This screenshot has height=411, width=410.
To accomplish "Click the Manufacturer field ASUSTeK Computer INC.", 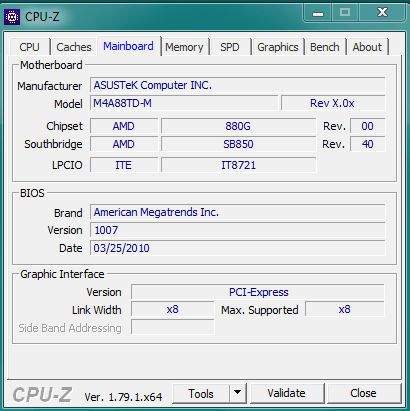I will click(x=238, y=85).
